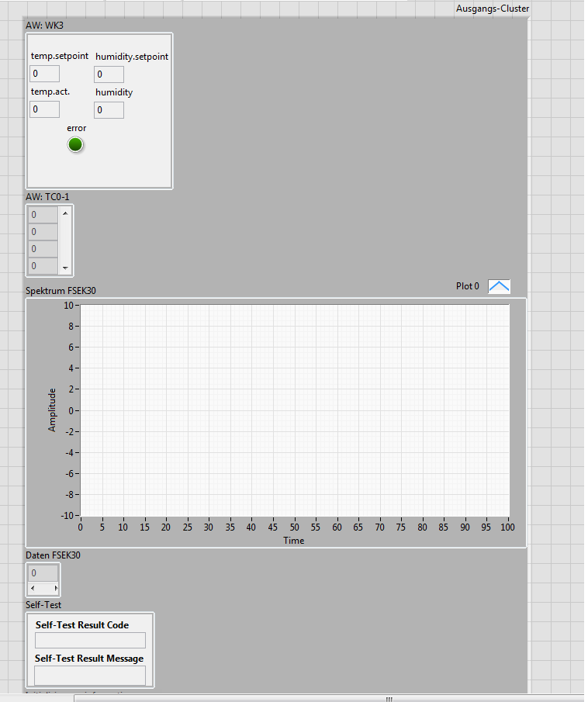Select last visible element of AW: TC0-1 array
Screen dimensions: 588x702
tap(43, 266)
